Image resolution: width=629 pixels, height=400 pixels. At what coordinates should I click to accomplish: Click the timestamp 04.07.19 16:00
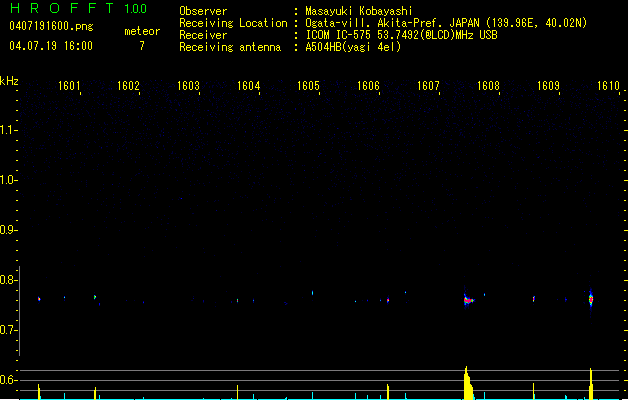(51, 46)
